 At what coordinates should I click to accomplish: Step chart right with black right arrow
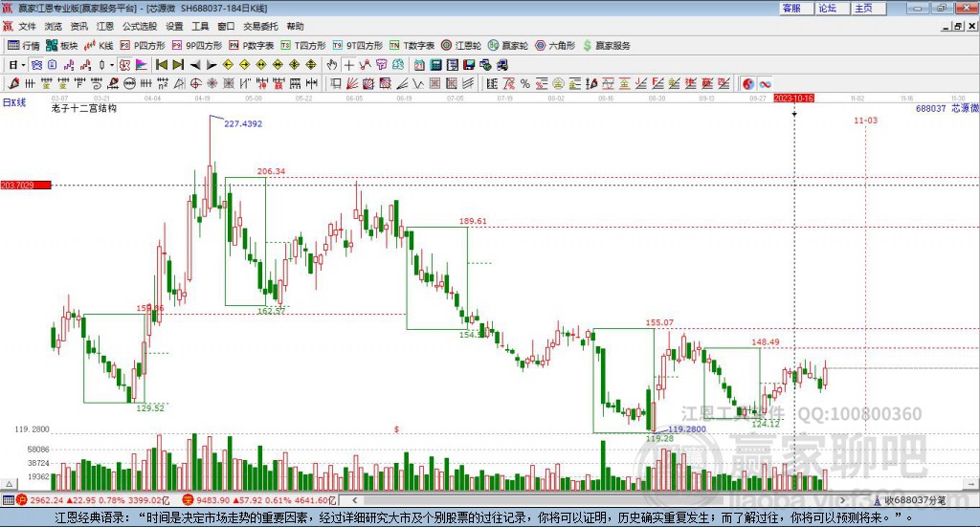tap(212, 65)
